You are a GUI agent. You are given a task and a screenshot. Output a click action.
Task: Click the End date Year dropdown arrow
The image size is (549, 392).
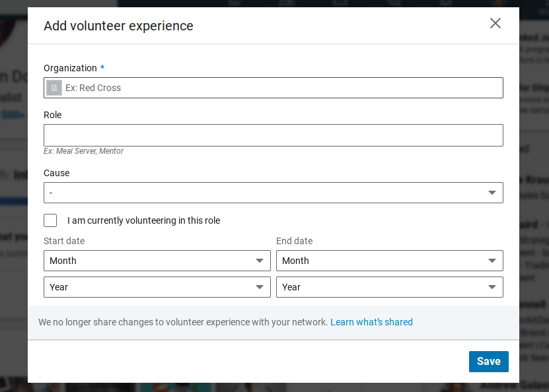492,287
